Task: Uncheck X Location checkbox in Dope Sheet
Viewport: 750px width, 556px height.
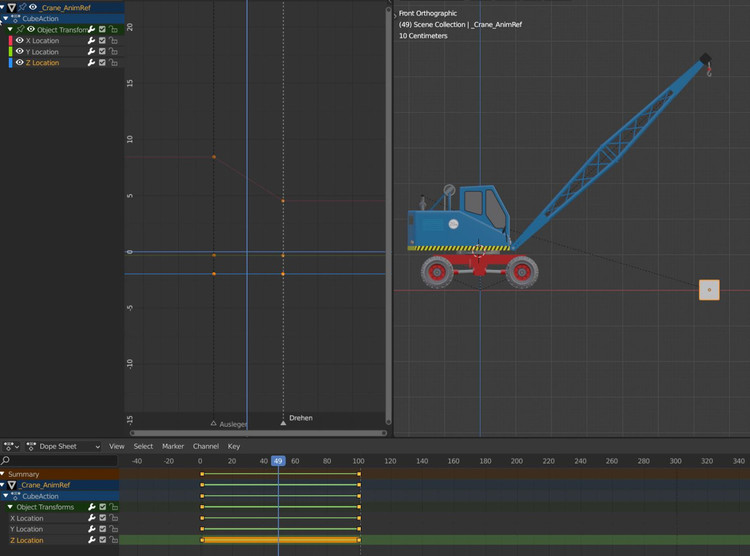Action: 102,518
